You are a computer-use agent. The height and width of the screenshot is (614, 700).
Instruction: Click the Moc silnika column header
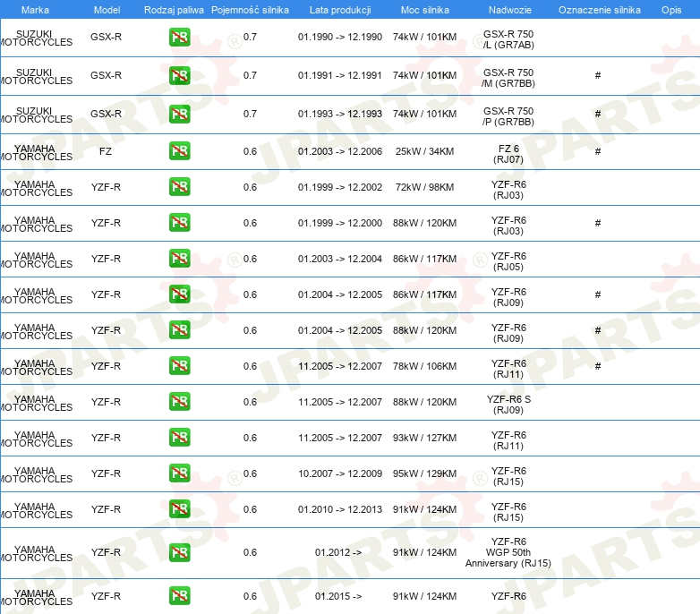pyautogui.click(x=424, y=9)
